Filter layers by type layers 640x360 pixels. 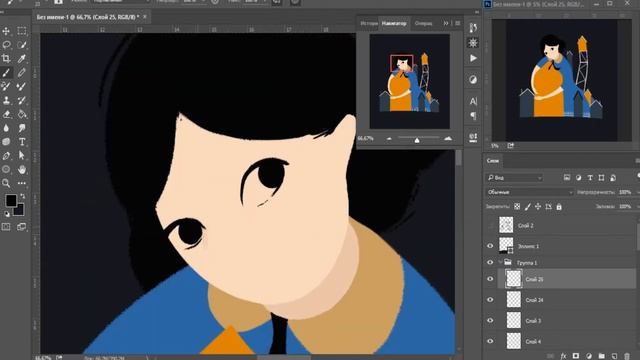point(590,178)
